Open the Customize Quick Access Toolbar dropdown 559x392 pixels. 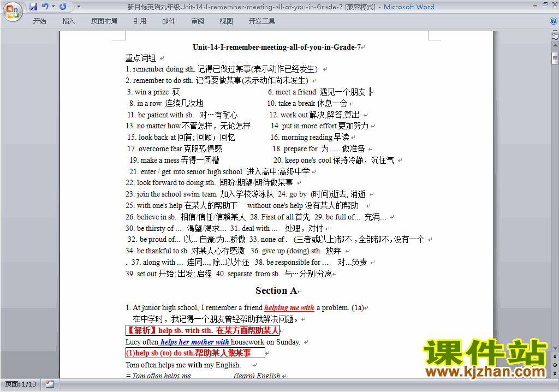(x=79, y=7)
